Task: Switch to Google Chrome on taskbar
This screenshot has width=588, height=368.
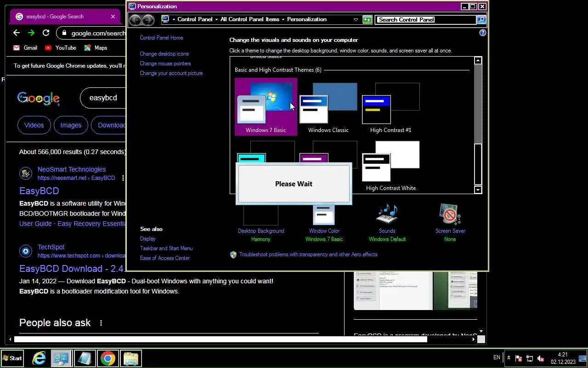Action: [x=108, y=358]
